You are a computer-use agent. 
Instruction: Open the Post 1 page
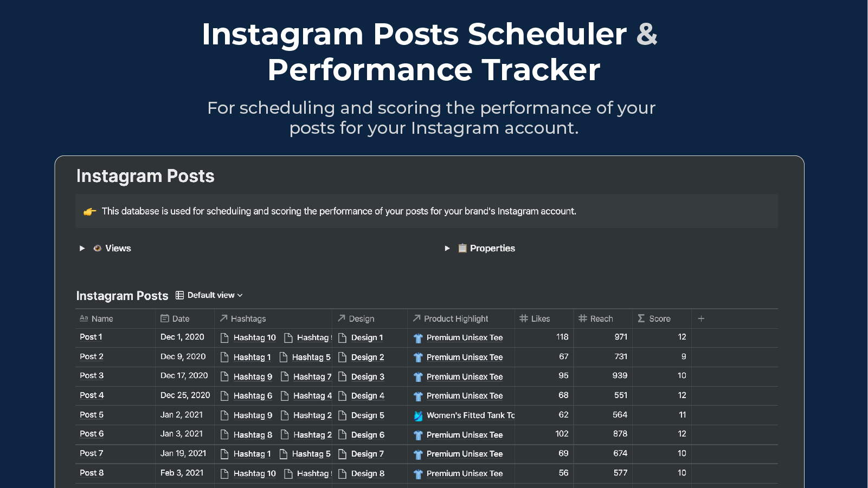click(x=91, y=337)
